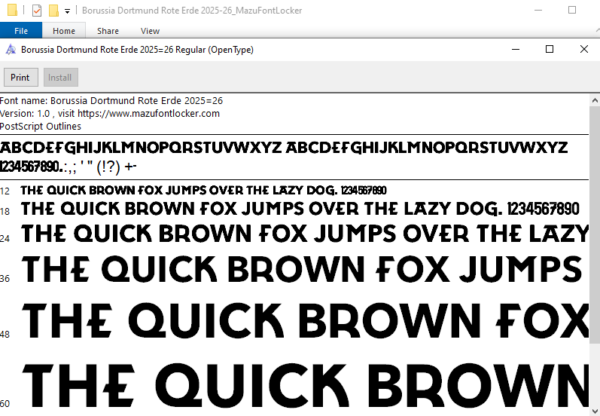Viewport: 600px width, 416px height.
Task: Click the size 36 sample sentence
Action: click(x=302, y=269)
